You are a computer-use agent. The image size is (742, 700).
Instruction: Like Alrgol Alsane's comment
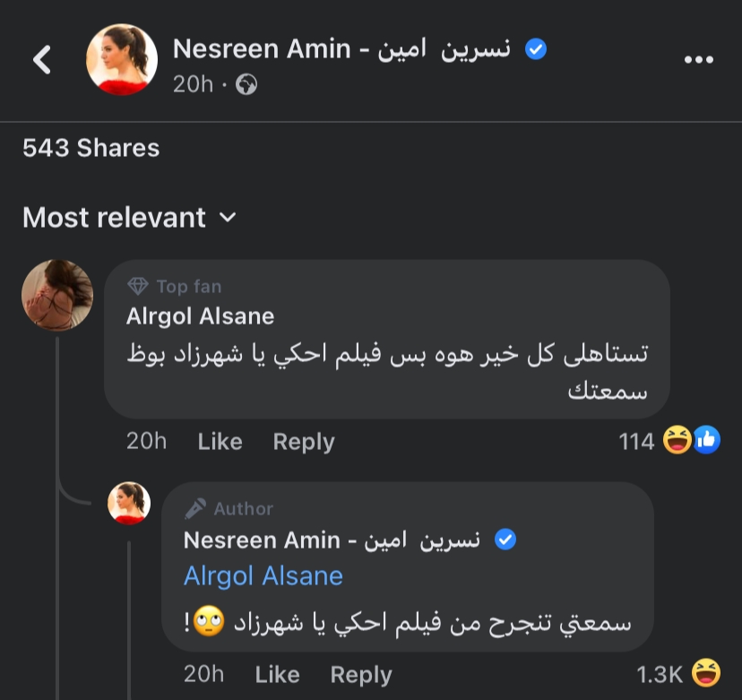tap(220, 441)
